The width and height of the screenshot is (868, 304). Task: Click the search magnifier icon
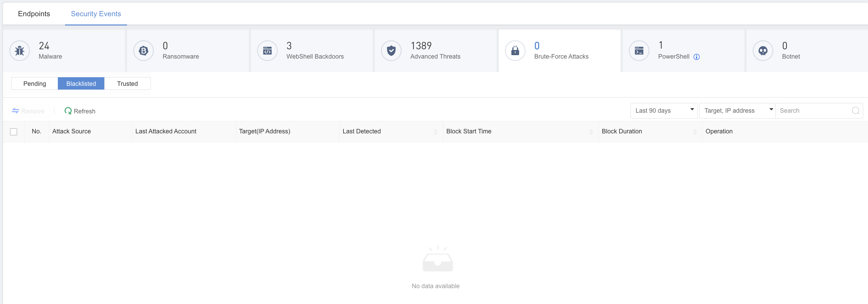(x=856, y=111)
